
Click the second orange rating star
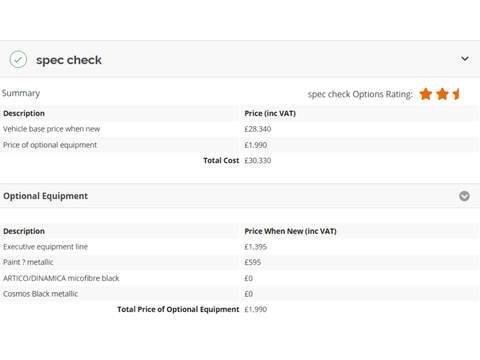tap(442, 94)
